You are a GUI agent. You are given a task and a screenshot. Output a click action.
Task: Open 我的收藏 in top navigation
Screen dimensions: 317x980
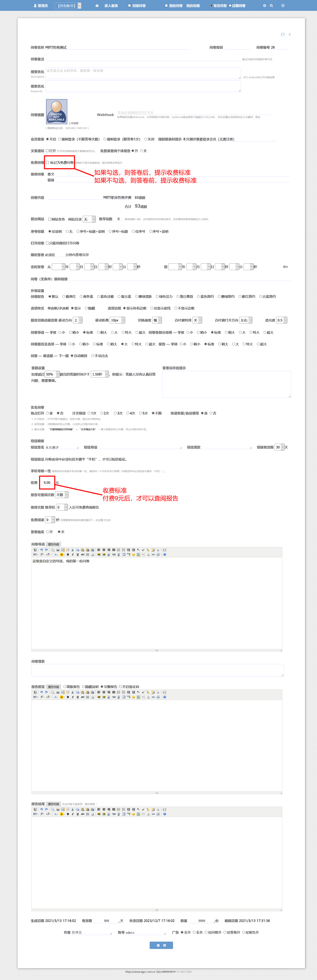coord(193,6)
